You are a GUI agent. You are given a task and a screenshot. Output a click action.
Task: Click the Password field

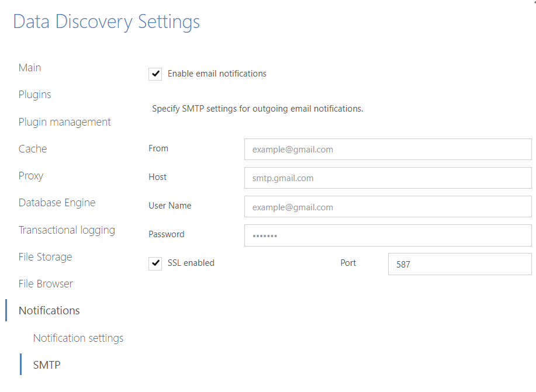[x=388, y=235]
